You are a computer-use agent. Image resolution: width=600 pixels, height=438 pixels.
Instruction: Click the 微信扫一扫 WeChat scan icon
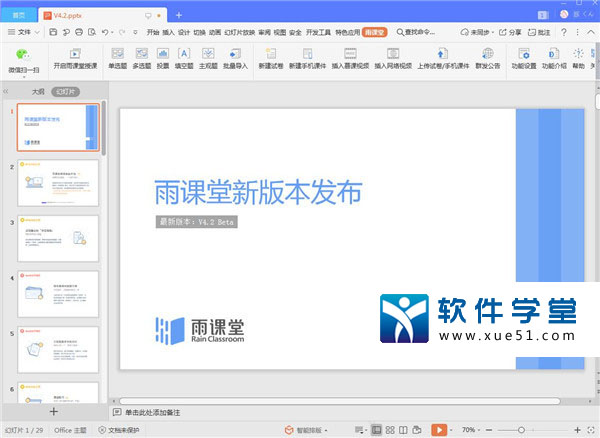[x=23, y=55]
